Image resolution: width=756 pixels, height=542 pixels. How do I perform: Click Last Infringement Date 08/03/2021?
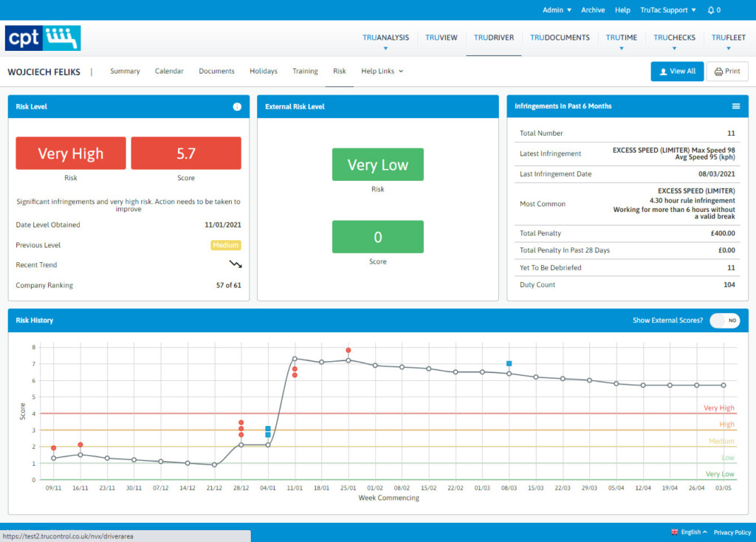click(x=716, y=174)
